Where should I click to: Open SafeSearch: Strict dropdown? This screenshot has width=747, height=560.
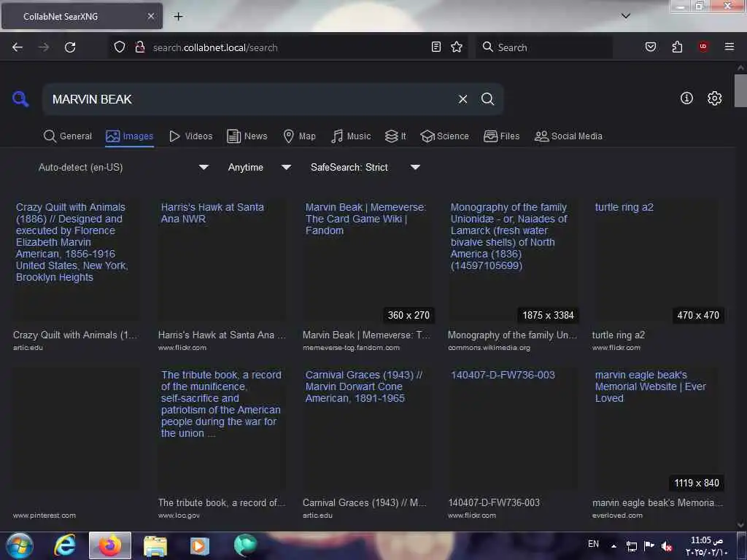(365, 167)
